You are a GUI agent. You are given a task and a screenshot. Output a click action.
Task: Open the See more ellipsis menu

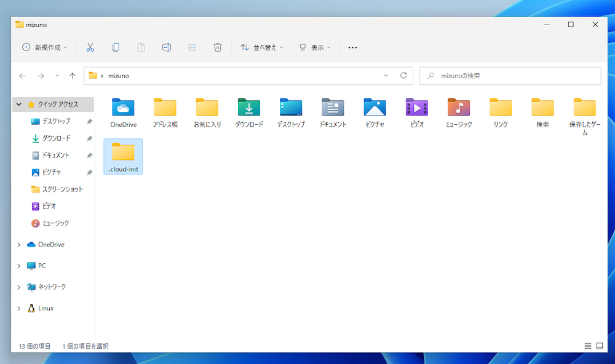[352, 47]
